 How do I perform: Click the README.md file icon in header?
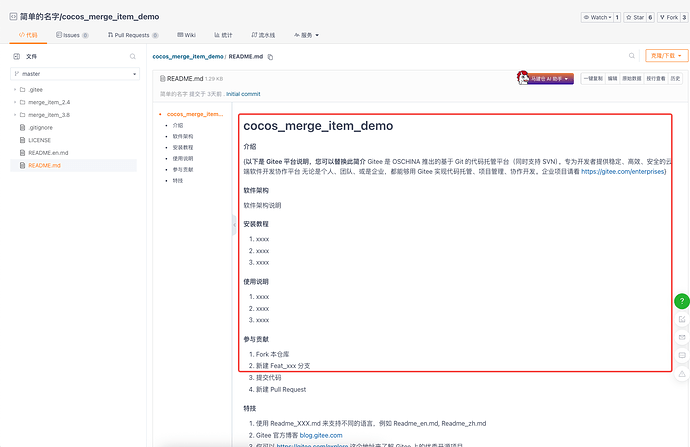[x=162, y=79]
